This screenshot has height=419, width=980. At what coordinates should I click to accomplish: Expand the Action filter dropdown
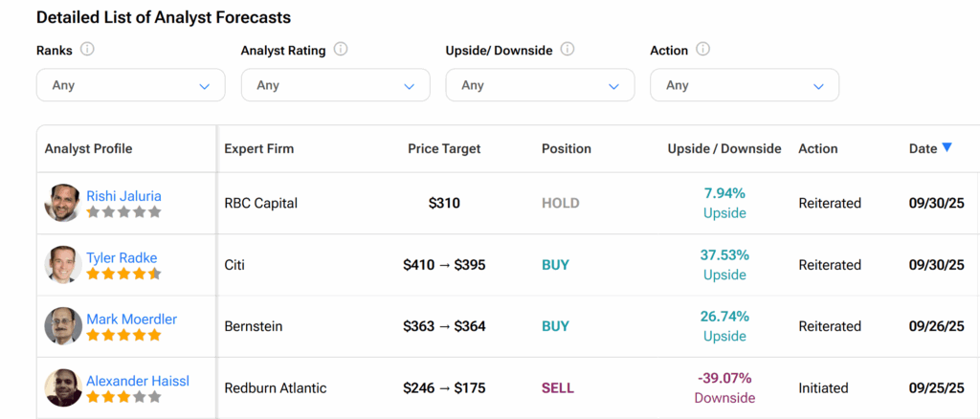pyautogui.click(x=744, y=85)
